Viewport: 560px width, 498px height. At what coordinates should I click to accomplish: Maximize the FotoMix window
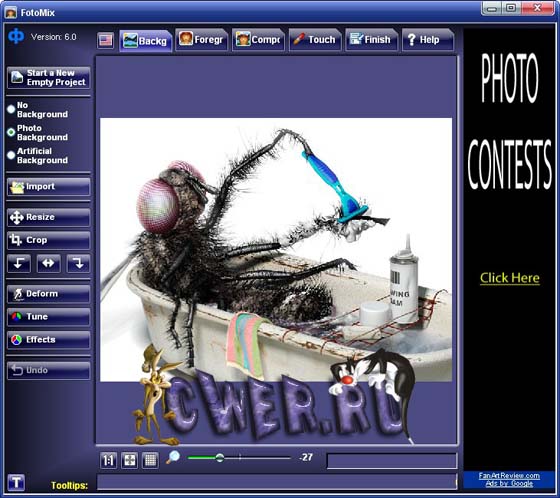[511, 9]
